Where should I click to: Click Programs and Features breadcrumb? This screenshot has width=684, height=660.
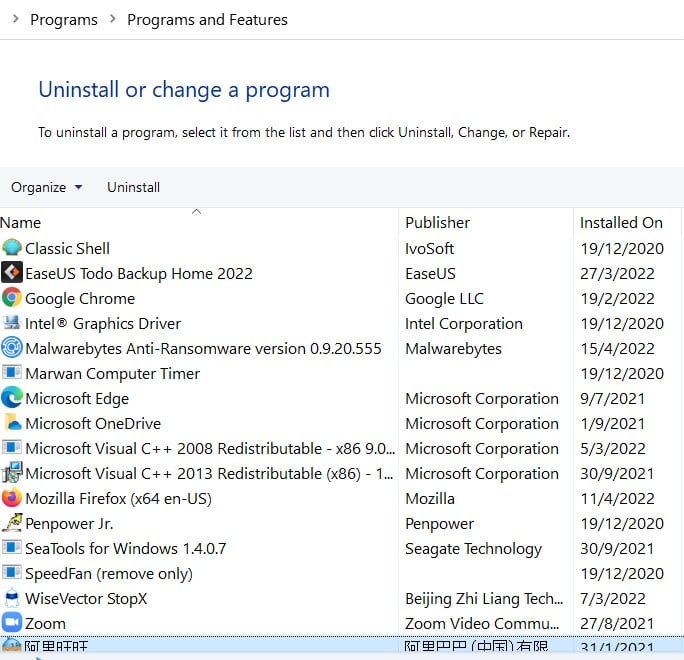tap(207, 20)
